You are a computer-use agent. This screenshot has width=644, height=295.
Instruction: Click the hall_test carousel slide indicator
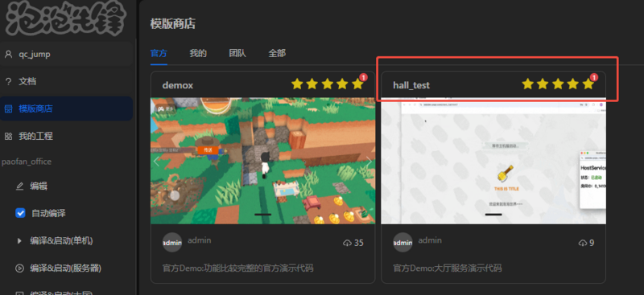[493, 214]
